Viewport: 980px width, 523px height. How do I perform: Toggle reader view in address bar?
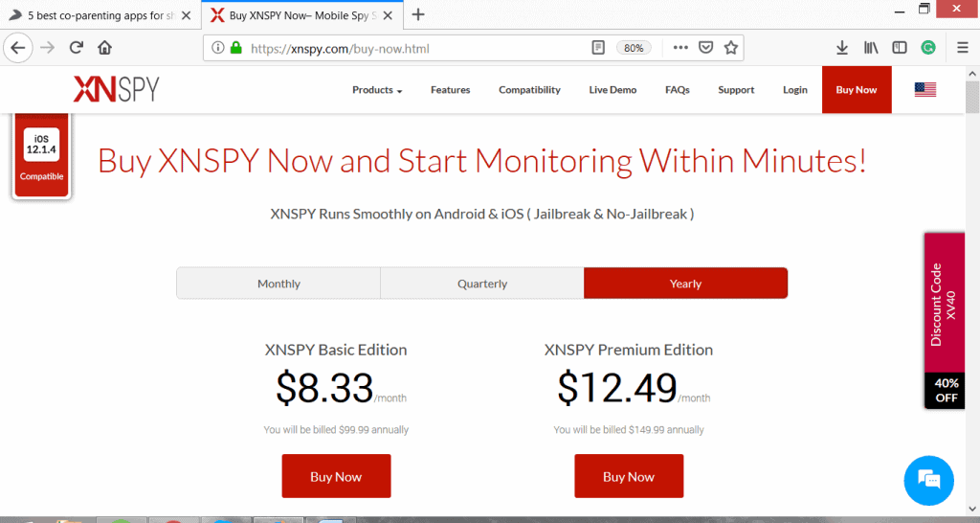click(598, 48)
